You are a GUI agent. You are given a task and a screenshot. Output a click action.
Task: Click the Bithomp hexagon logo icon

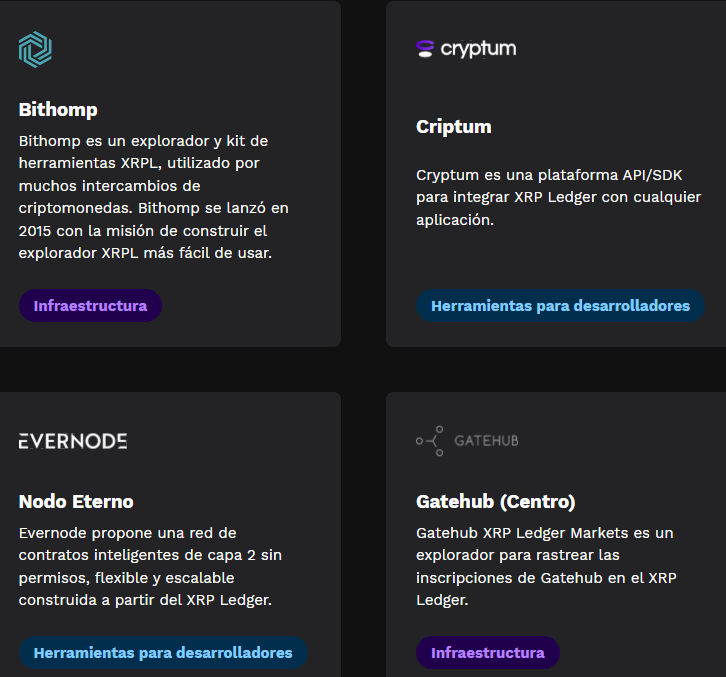point(35,50)
